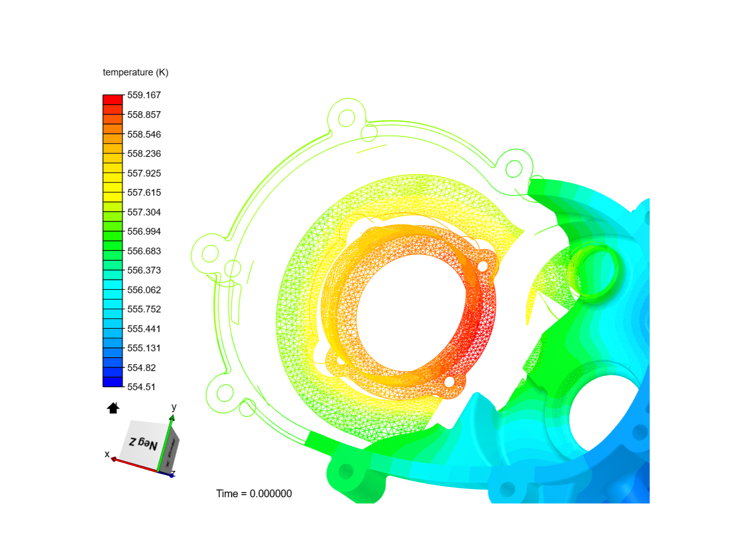The width and height of the screenshot is (747, 560).
Task: Click the legend title temperature (K)
Action: tap(135, 72)
